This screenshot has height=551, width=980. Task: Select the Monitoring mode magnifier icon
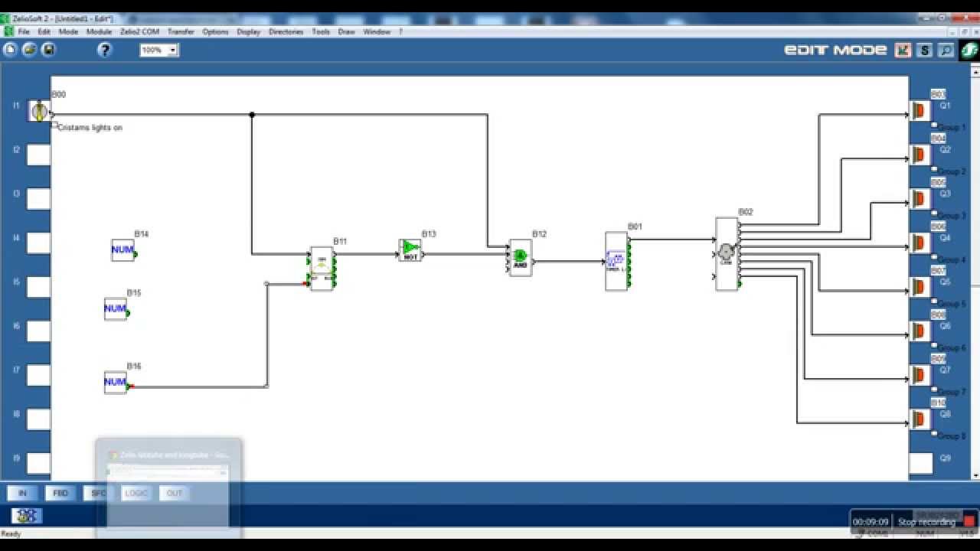(x=946, y=50)
